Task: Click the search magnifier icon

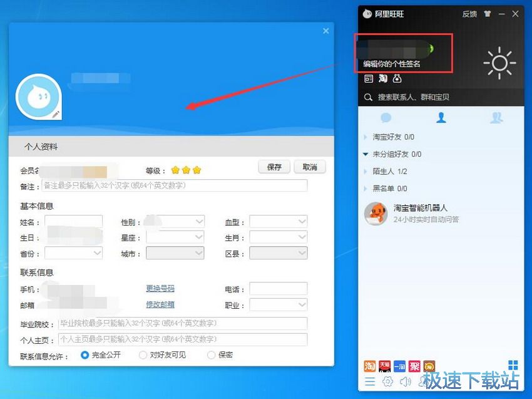Action: (368, 98)
